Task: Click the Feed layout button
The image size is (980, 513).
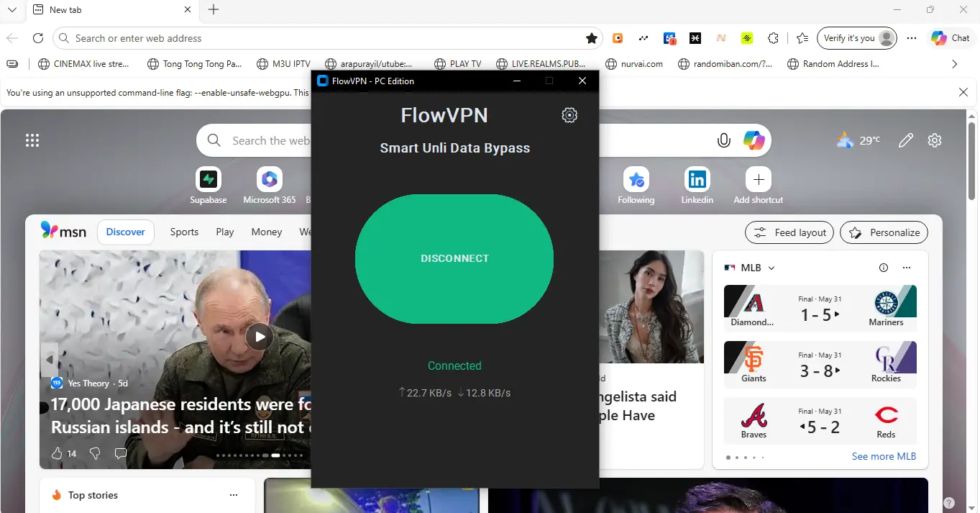Action: [789, 232]
